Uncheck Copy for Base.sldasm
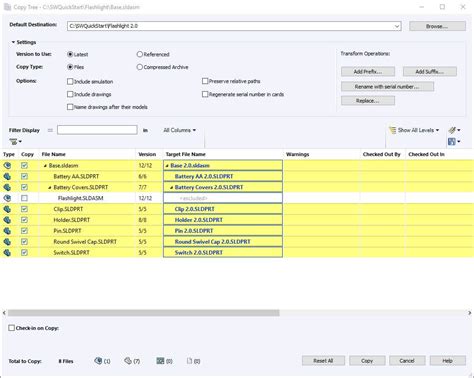 click(24, 165)
